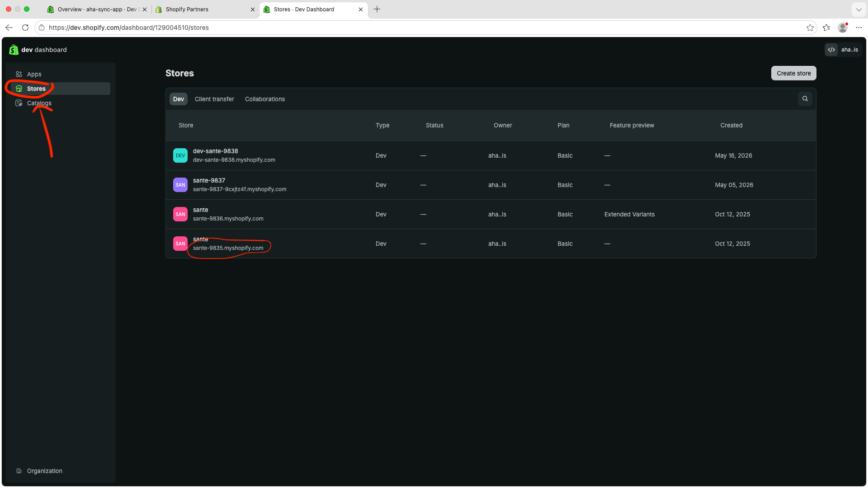Switch to the Overview aha-sync-app browser tab
868x488 pixels.
click(97, 9)
